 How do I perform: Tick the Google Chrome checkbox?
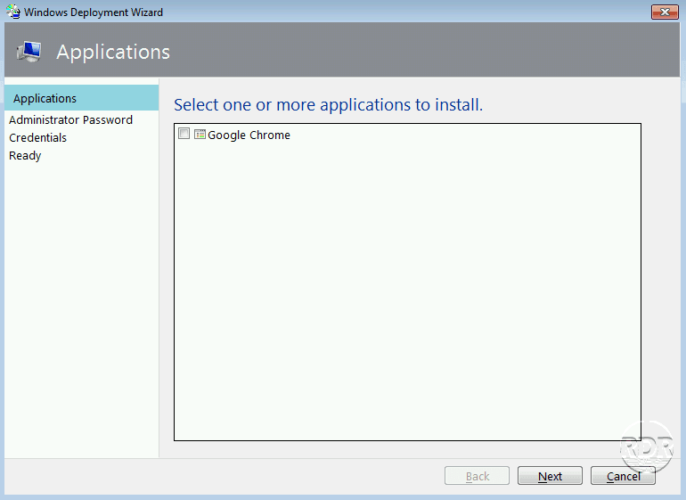pyautogui.click(x=184, y=133)
